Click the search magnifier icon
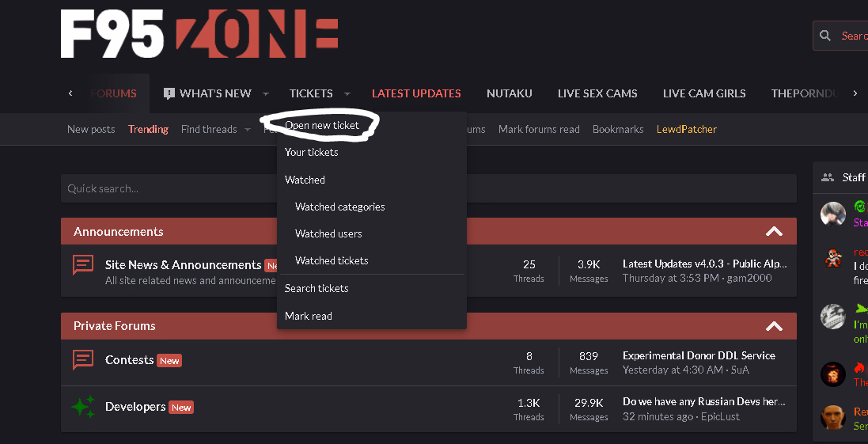 tap(824, 36)
